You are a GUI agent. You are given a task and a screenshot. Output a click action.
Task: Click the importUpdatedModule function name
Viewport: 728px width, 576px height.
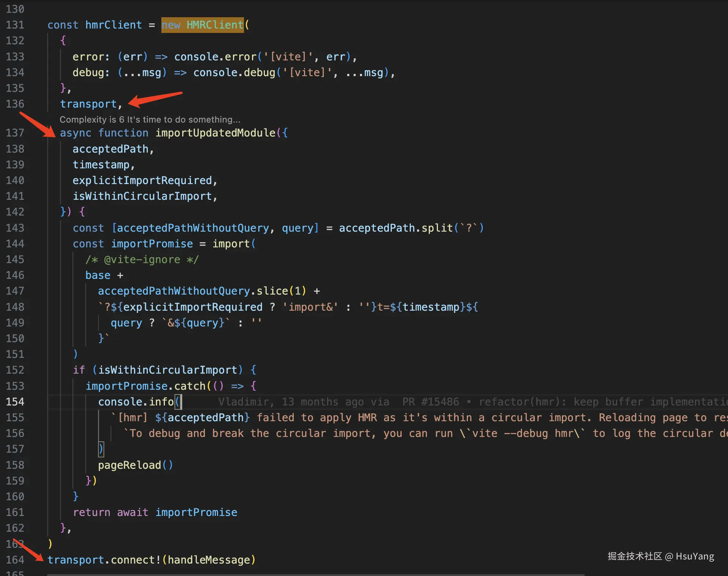tap(215, 133)
